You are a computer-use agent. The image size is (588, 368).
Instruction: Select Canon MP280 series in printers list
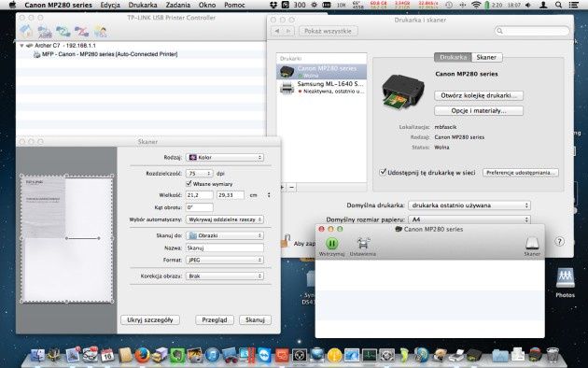pyautogui.click(x=322, y=71)
